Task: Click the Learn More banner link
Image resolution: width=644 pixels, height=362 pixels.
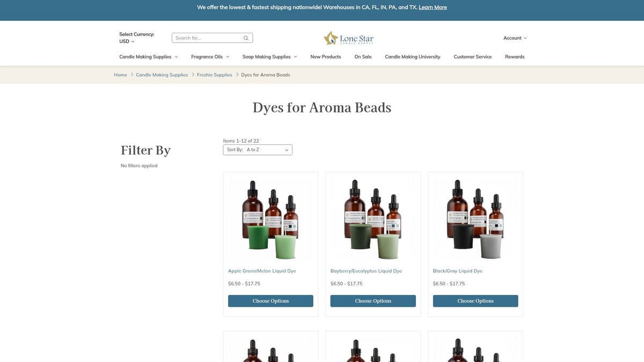Action: [x=433, y=8]
